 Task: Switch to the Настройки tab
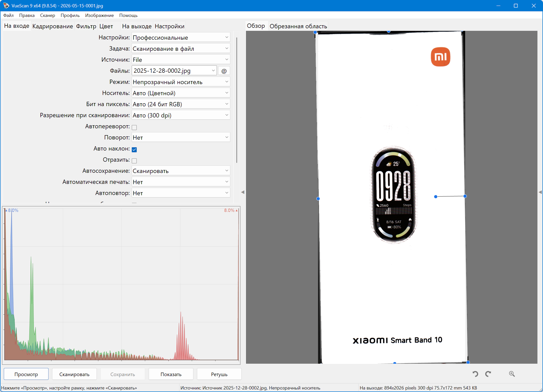170,26
